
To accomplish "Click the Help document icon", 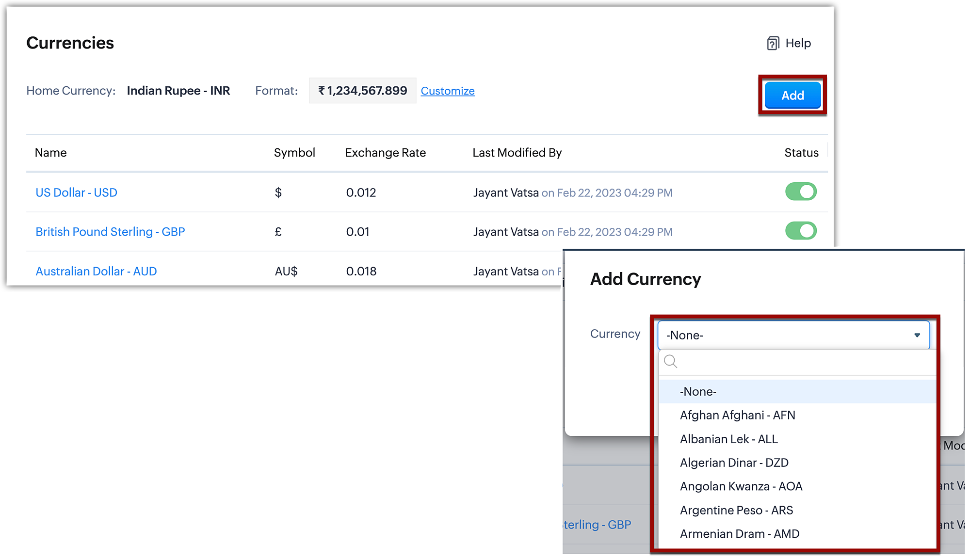I will 773,43.
